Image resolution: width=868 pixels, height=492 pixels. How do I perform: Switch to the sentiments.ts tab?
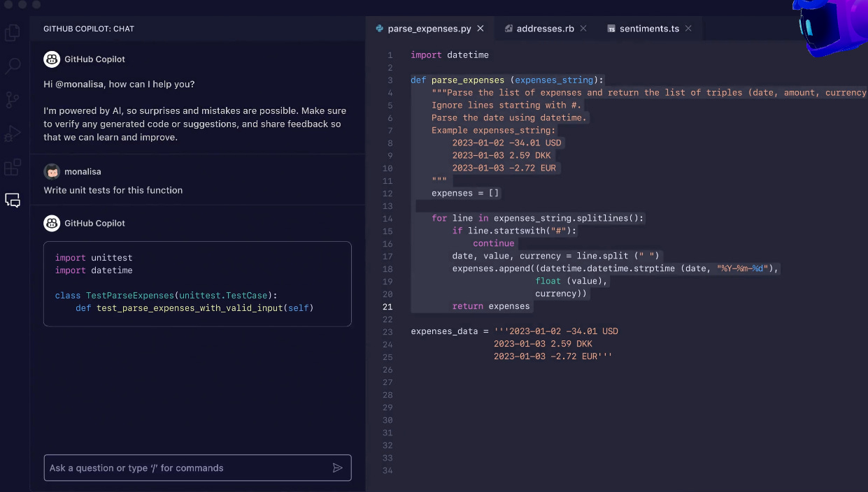point(649,29)
